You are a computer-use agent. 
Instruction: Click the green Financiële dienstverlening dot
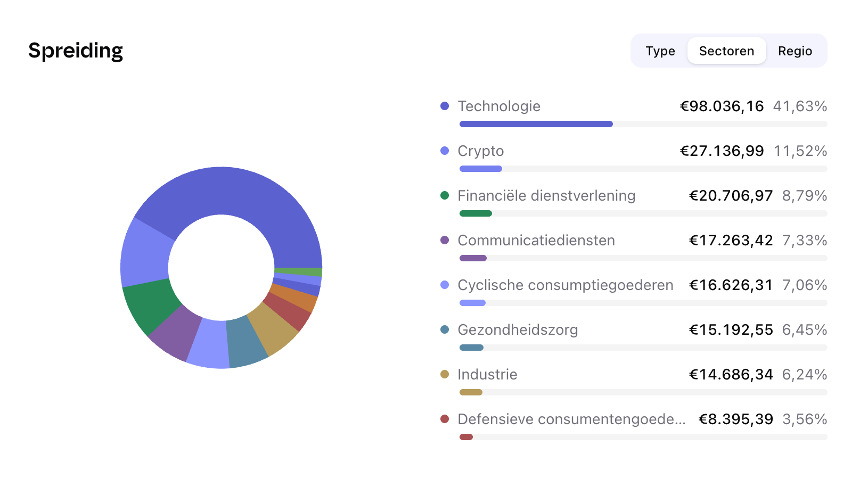point(445,195)
